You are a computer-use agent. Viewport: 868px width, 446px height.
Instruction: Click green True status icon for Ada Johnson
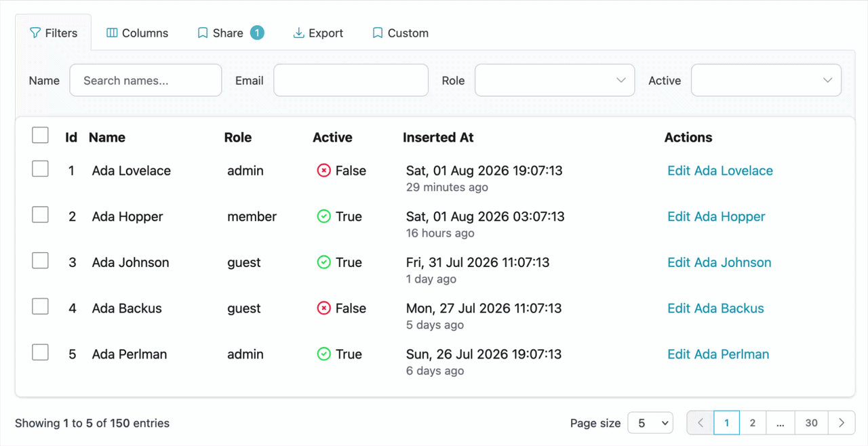323,262
